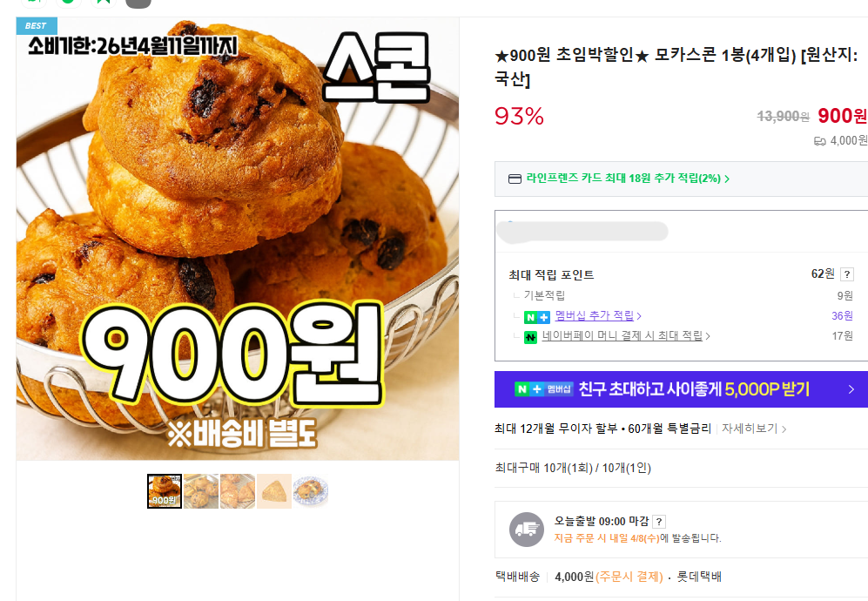Click the green Naver Pay icon
The height and width of the screenshot is (601, 868).
pyautogui.click(x=530, y=337)
